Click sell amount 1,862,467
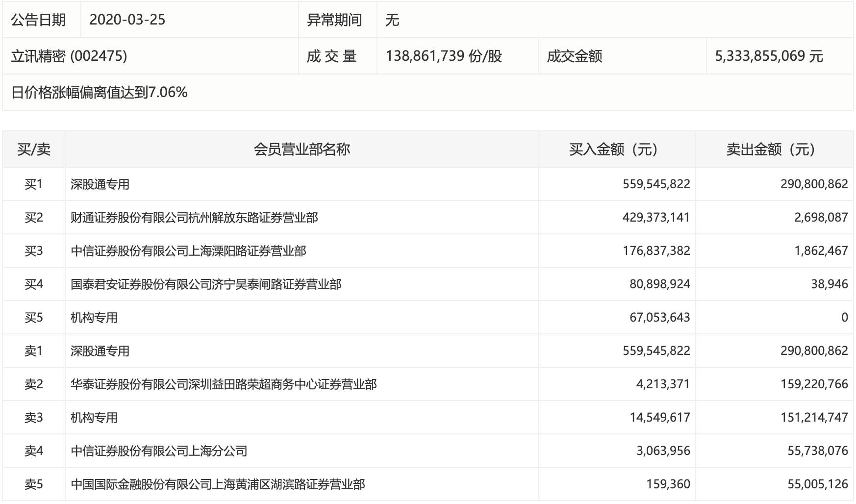 pyautogui.click(x=821, y=251)
